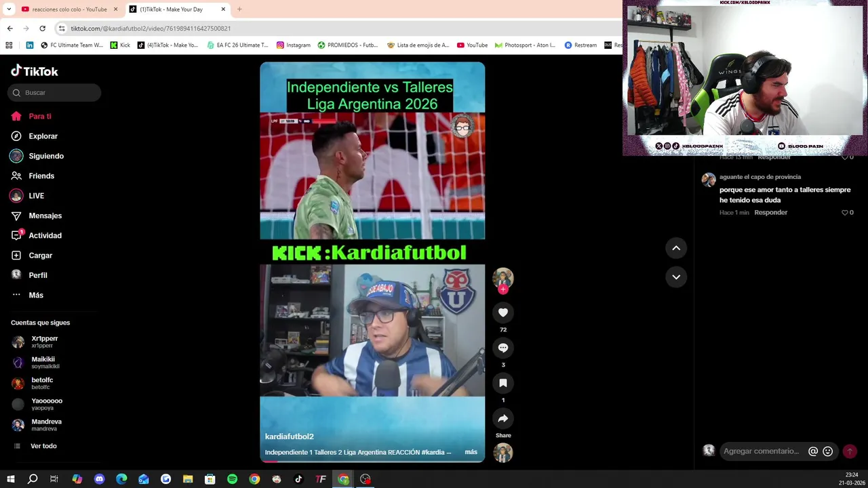868x488 pixels.
Task: Share the video via the arrow icon
Action: [503, 418]
